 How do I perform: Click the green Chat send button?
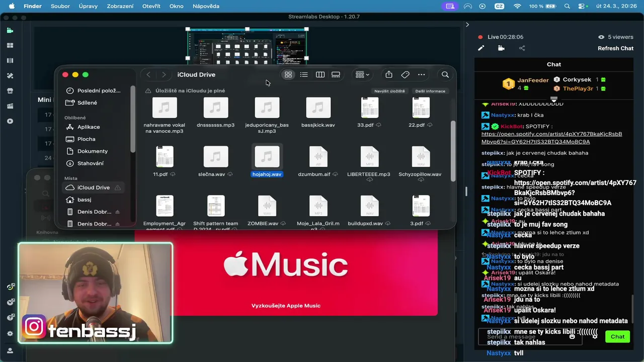tap(617, 336)
